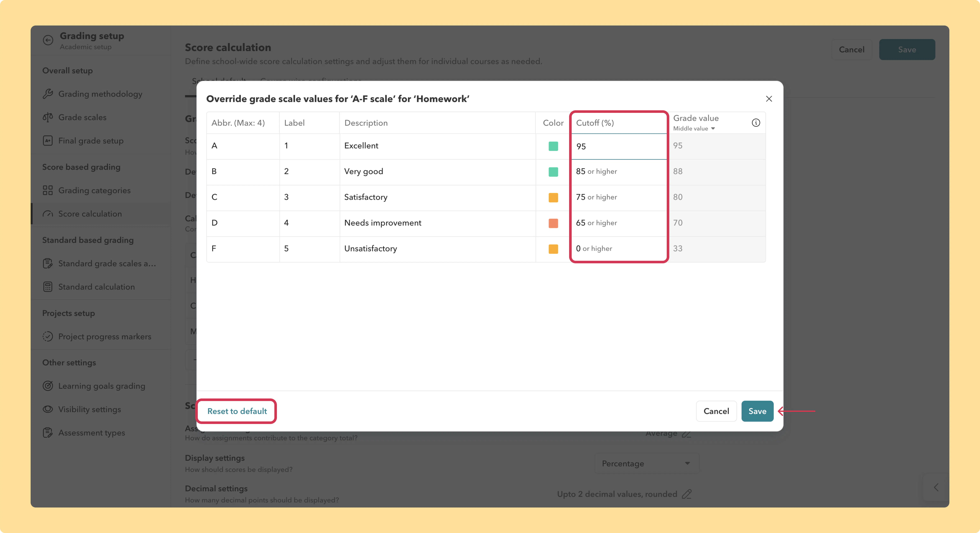Pick color swatch for grade C
The width and height of the screenshot is (980, 533).
point(553,198)
